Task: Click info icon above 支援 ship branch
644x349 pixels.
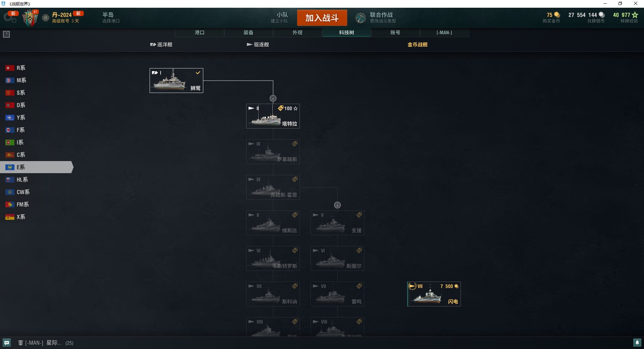Action: 337,205
